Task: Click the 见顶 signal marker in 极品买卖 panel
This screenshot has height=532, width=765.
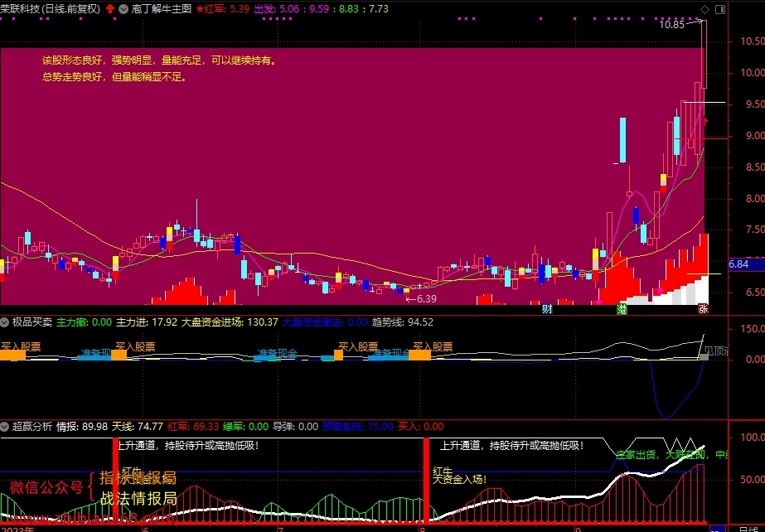Action: pos(717,351)
